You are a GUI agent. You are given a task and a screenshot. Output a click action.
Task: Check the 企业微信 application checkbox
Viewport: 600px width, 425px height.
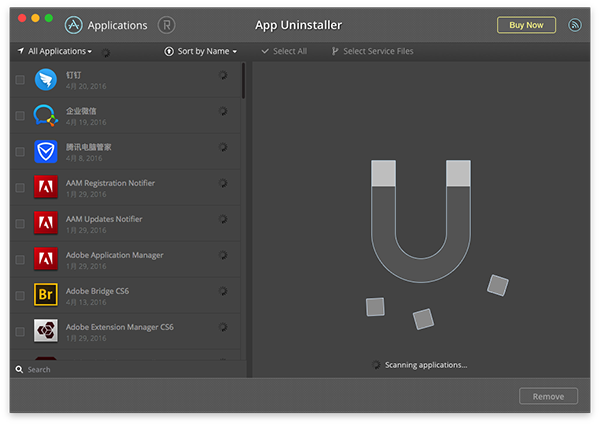20,116
